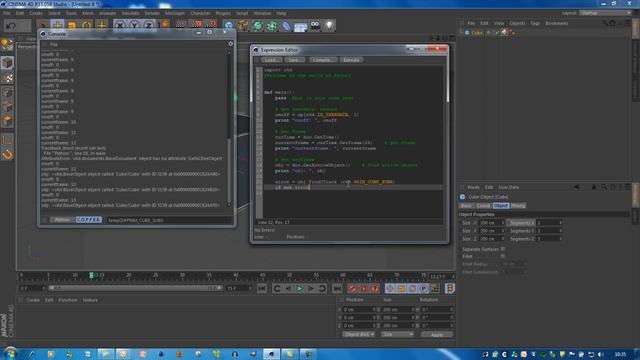Click Size X field in Object Properties
Viewport: 640px width, 360px height.
coord(491,223)
